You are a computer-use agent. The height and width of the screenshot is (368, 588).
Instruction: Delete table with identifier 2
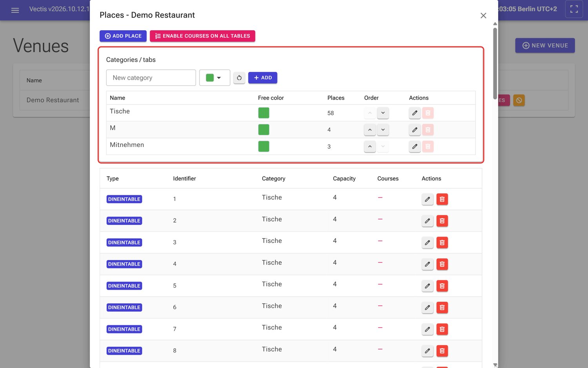[x=442, y=221]
